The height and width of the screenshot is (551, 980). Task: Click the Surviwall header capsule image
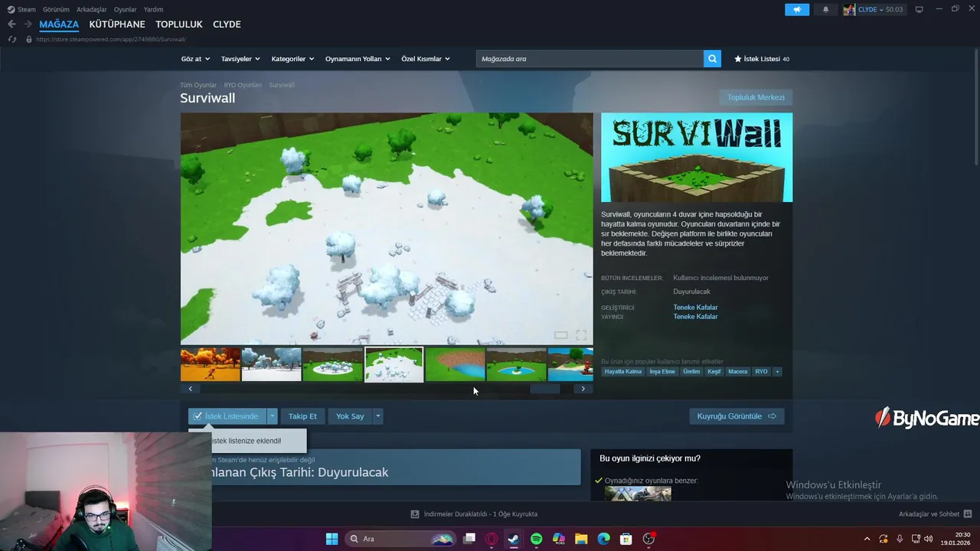[697, 158]
